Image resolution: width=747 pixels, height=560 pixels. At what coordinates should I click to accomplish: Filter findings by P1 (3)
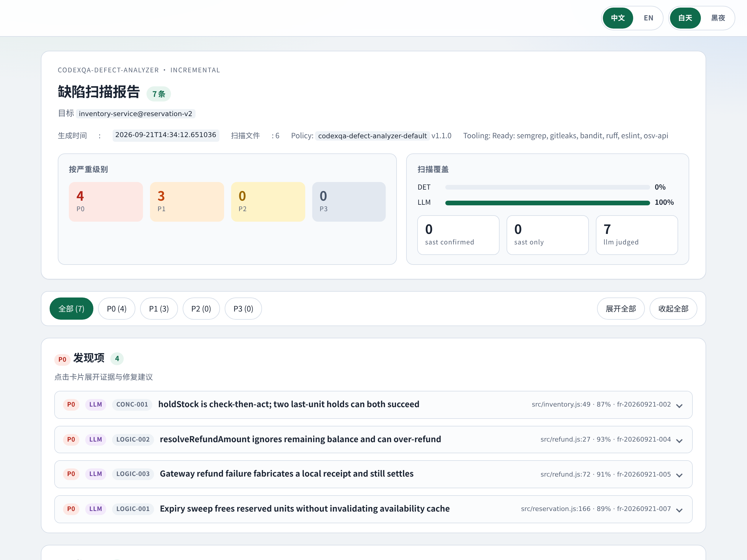[x=159, y=309]
